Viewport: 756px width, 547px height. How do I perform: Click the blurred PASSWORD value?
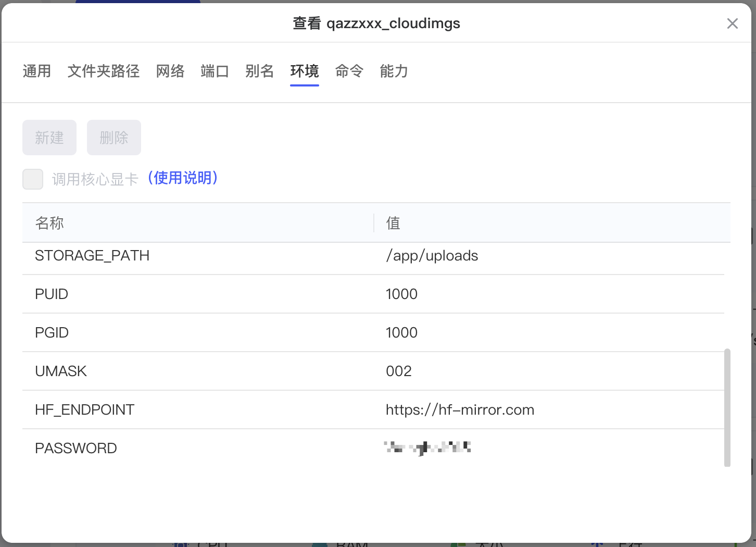point(427,447)
